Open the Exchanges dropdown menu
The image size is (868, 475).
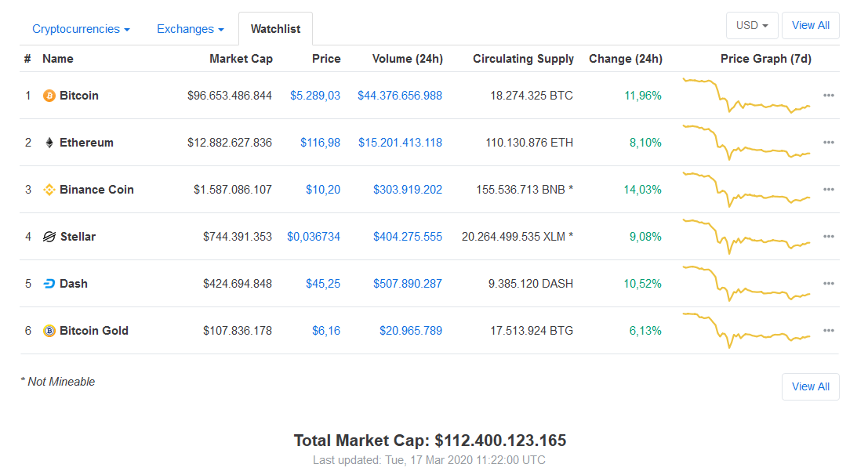coord(191,29)
